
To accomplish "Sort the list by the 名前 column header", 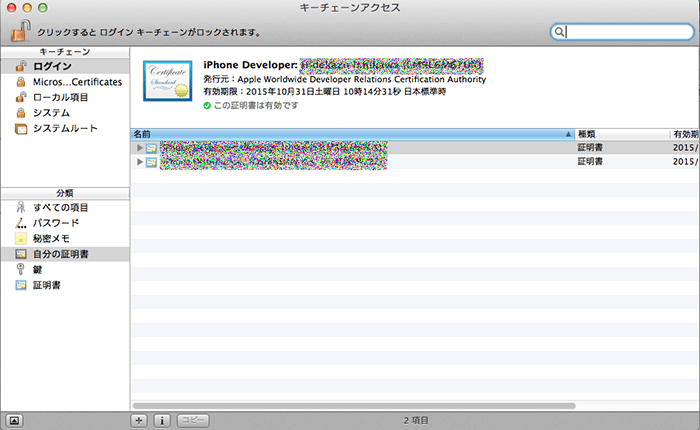I will (350, 133).
